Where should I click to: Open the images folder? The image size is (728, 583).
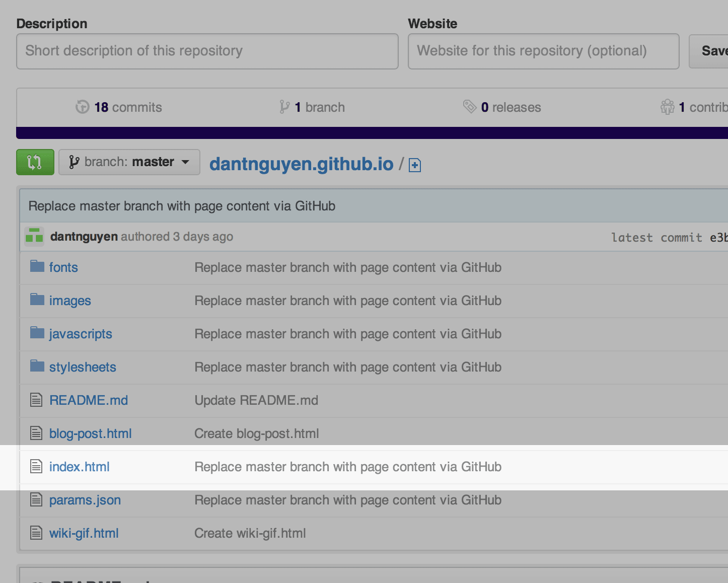[x=70, y=301]
